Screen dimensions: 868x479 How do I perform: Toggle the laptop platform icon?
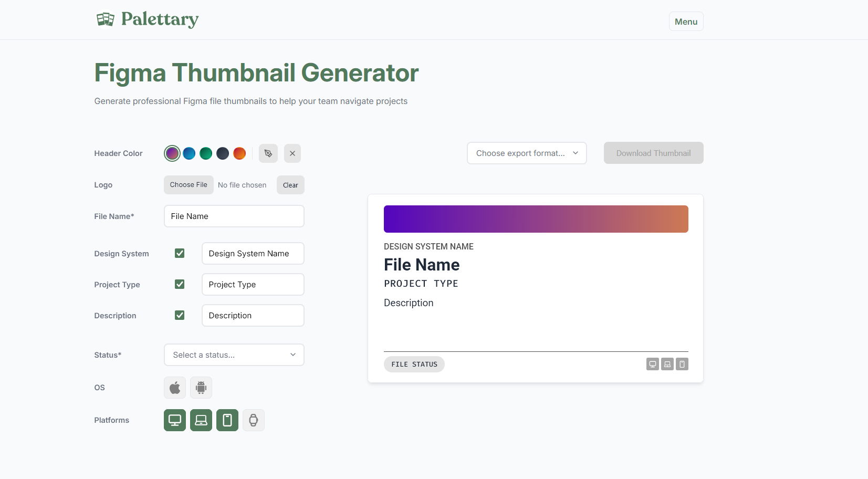tap(201, 420)
